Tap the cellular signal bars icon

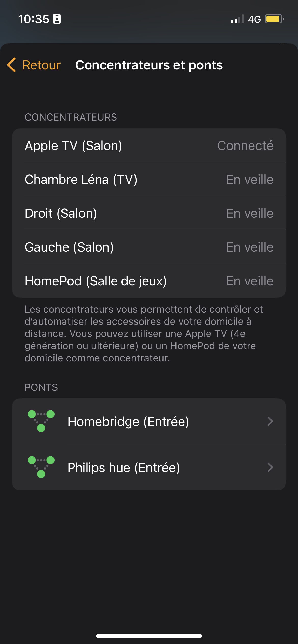click(x=237, y=19)
